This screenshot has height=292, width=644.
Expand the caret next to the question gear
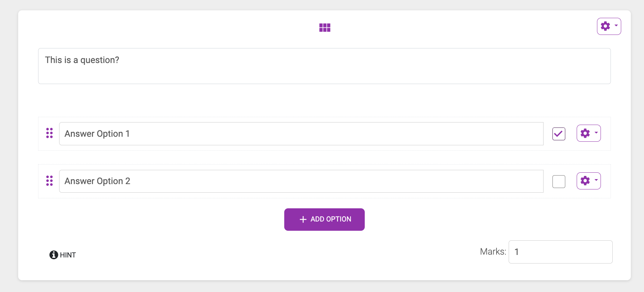coord(616,26)
